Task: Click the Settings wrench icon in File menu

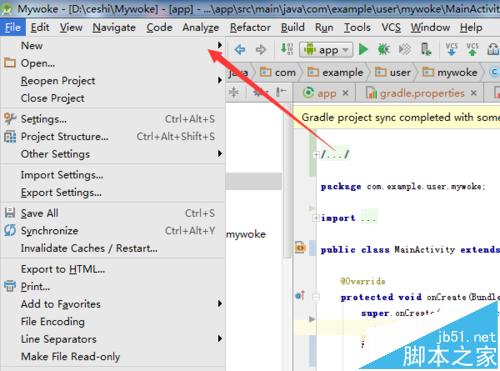Action: tap(10, 118)
